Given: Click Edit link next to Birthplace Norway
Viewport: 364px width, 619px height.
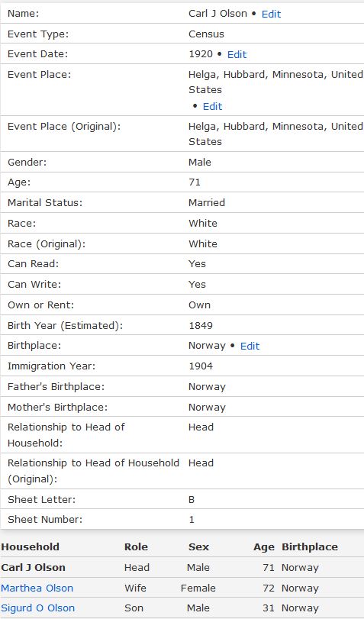Looking at the screenshot, I should [x=250, y=347].
